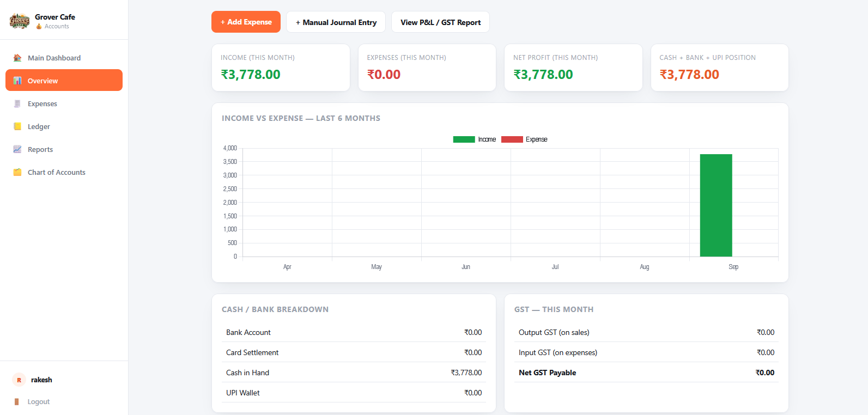Click the Net Profit ₹3,778.00 value
This screenshot has height=415, width=868.
tap(543, 75)
